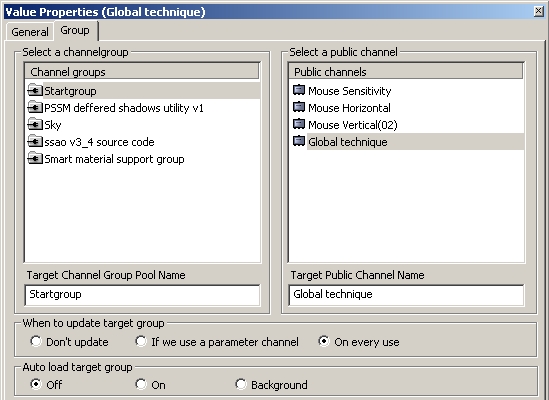This screenshot has height=400, width=549.
Task: Select "On every use" update option
Action: [x=324, y=341]
